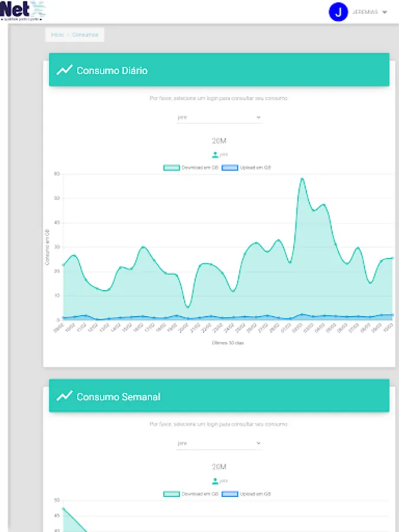Click the Últimos 30 dias axis label

pyautogui.click(x=228, y=343)
